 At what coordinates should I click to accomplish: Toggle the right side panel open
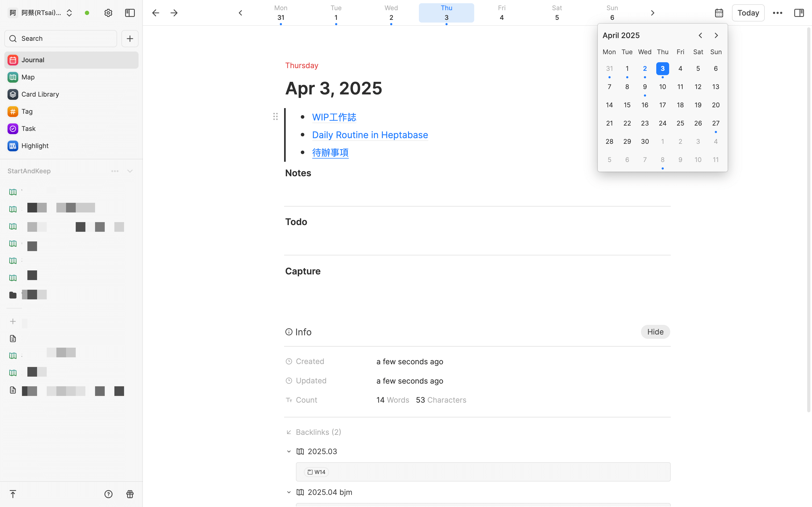tap(799, 12)
